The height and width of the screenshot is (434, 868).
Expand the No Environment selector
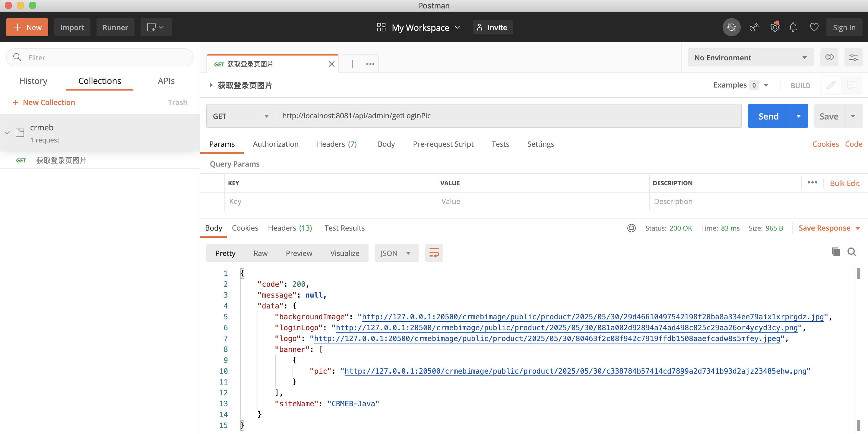tap(750, 58)
